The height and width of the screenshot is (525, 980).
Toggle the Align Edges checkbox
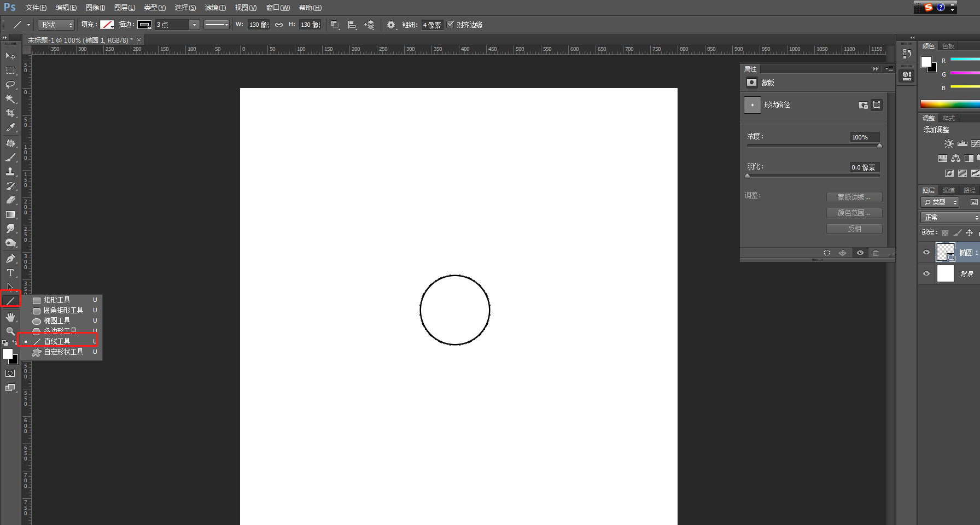[451, 25]
